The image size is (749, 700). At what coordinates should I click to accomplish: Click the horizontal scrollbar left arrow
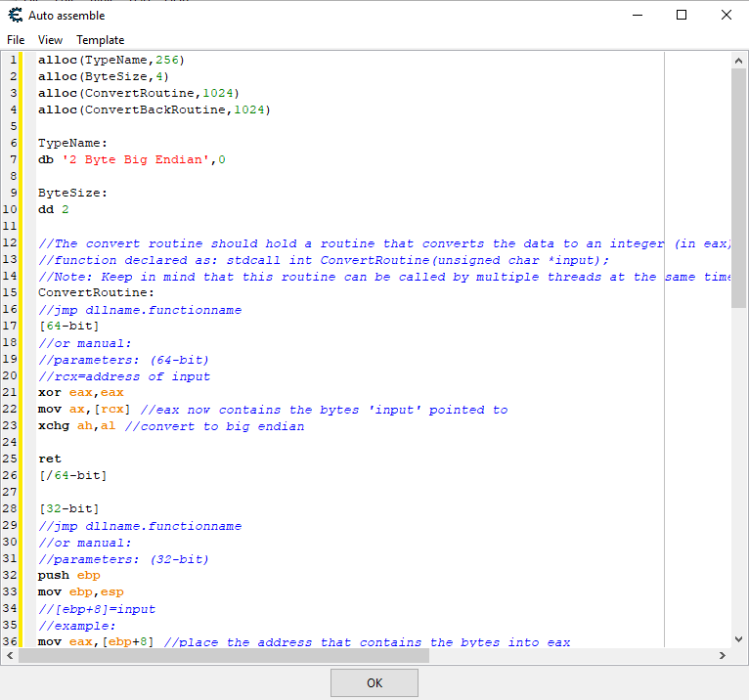tap(10, 656)
